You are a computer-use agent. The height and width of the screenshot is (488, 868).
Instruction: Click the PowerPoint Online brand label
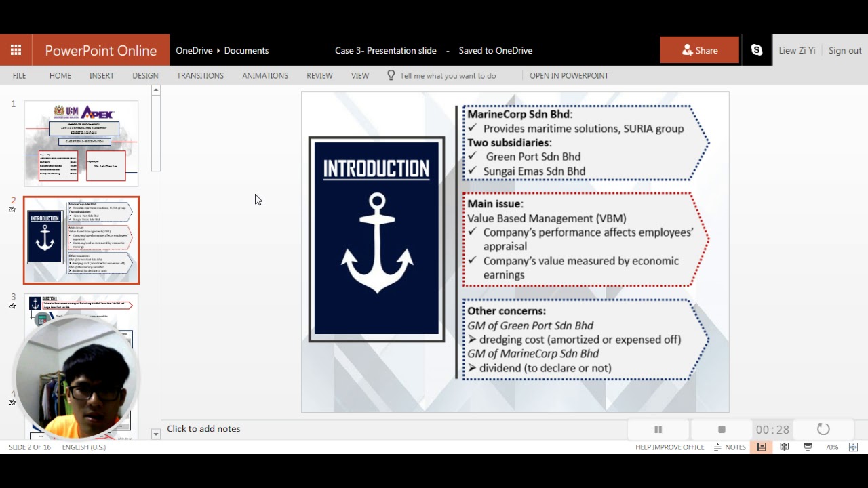click(x=101, y=50)
